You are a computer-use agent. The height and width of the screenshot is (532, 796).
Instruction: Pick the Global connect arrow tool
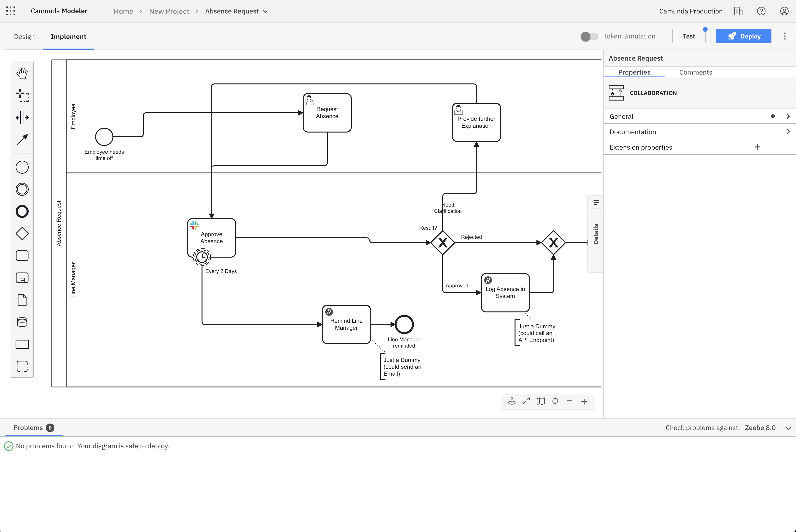(22, 139)
